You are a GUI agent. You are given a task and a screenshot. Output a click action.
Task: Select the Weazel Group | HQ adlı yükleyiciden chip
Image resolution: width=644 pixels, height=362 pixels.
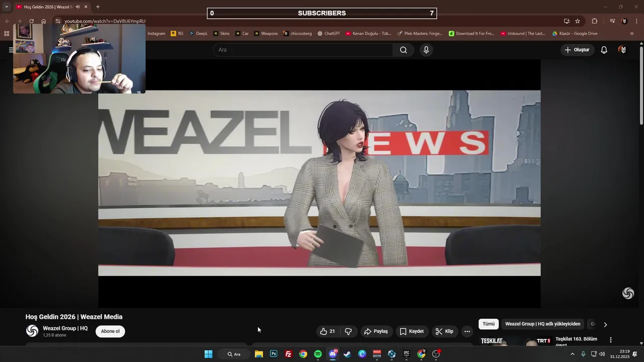[542, 324]
